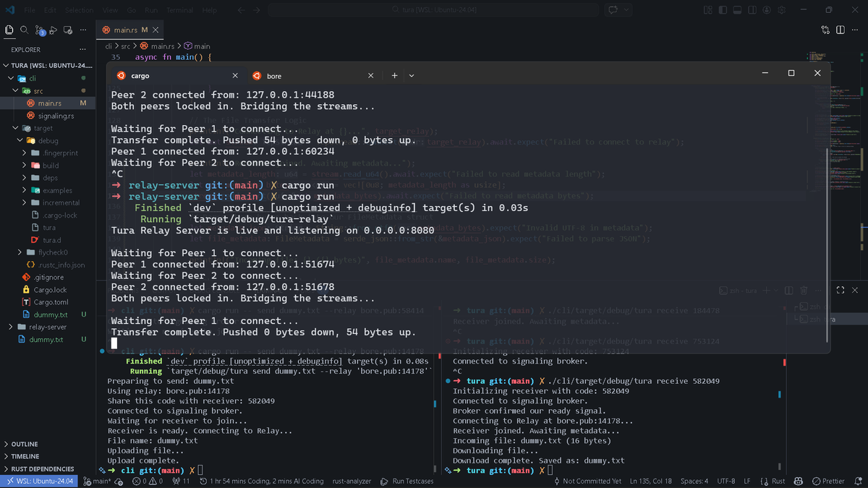The width and height of the screenshot is (868, 488).
Task: Collapse the debug folder
Action: (48, 140)
